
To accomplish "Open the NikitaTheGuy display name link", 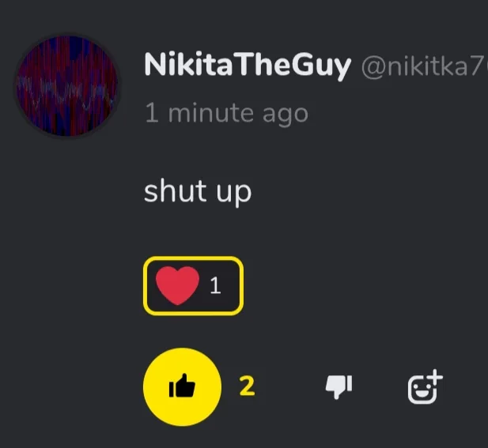I will point(248,66).
